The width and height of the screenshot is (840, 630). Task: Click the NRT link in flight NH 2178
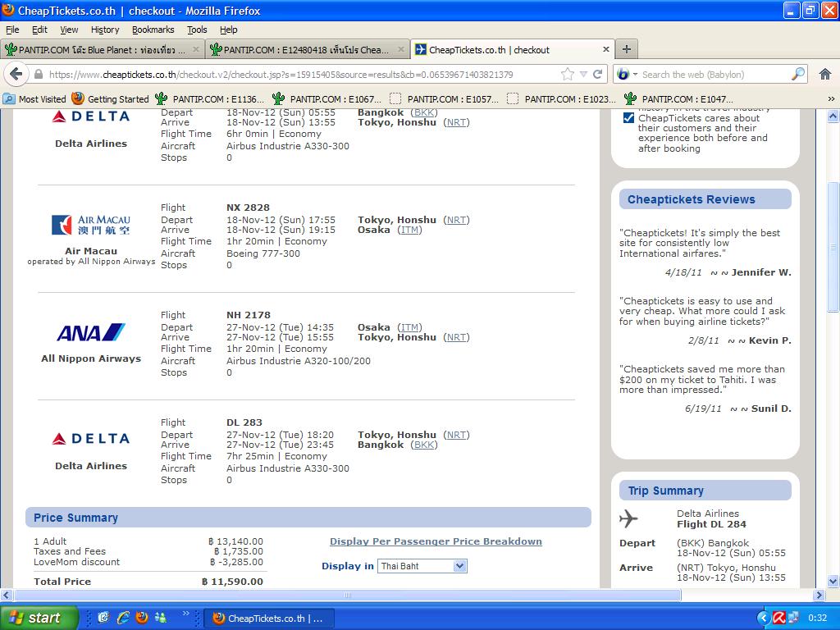(x=456, y=337)
